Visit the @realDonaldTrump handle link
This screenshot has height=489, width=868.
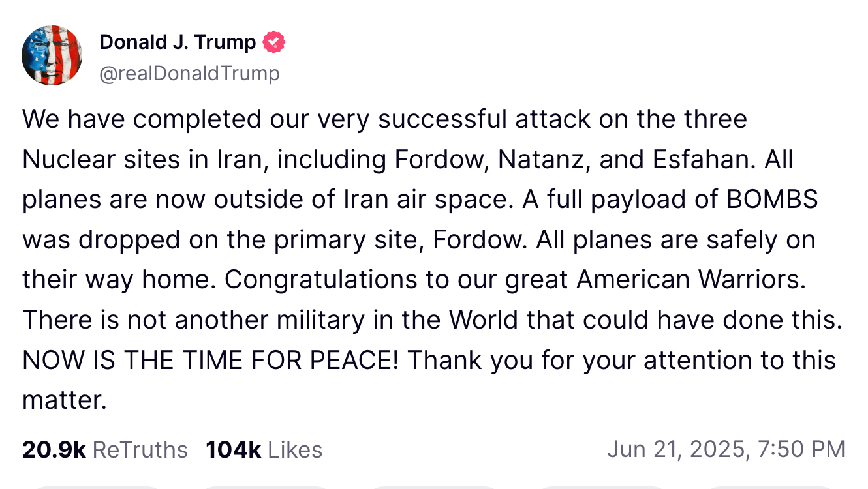click(189, 73)
